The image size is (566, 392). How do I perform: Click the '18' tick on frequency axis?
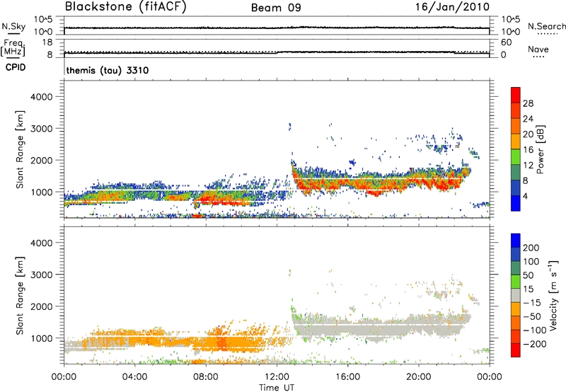(47, 42)
